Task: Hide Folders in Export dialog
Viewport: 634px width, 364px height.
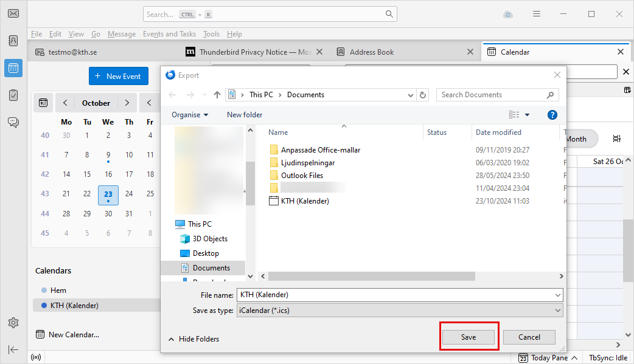Action: [x=193, y=339]
